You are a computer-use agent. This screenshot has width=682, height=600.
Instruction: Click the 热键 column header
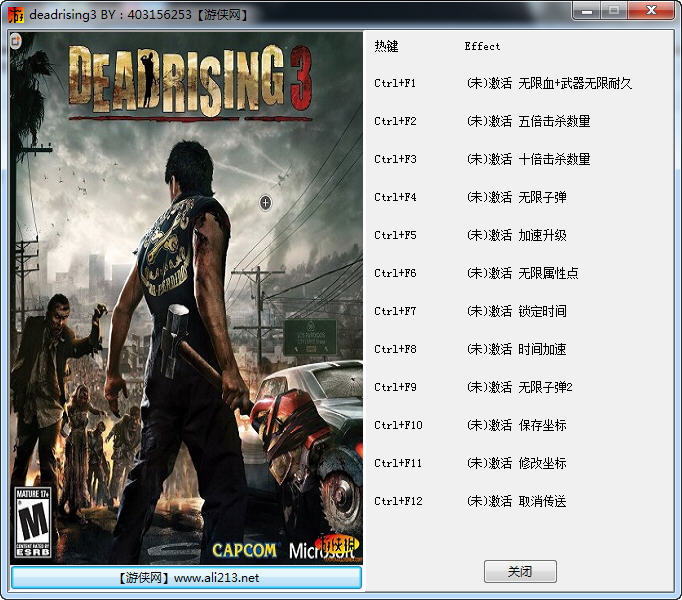click(x=386, y=46)
